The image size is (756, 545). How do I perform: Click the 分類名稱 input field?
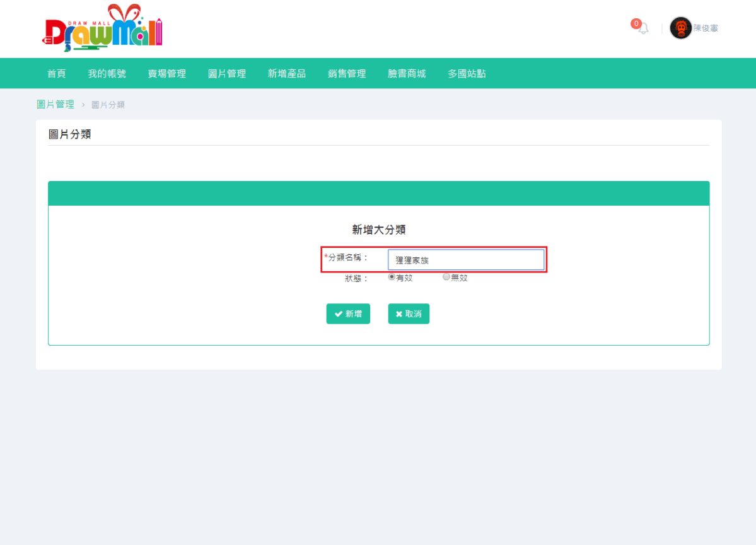(x=466, y=259)
